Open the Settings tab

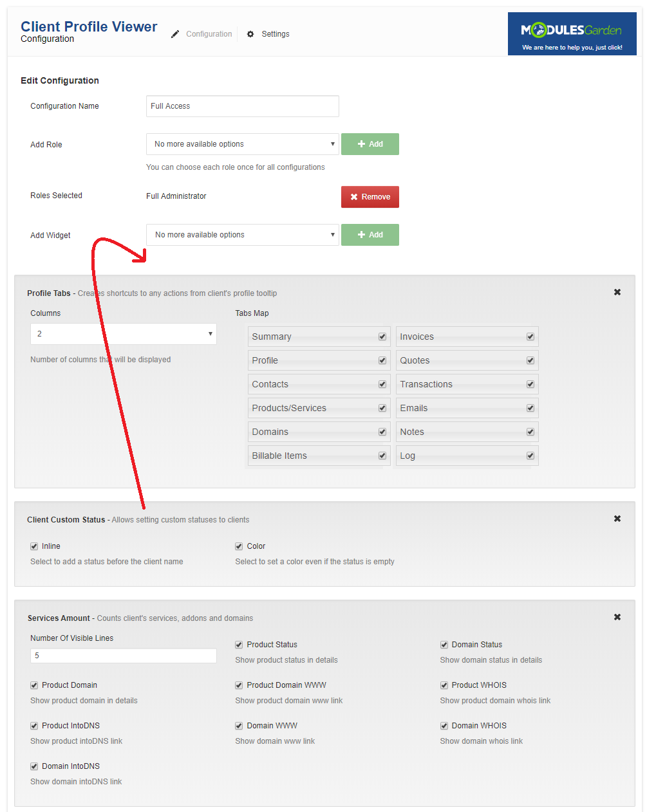point(276,34)
